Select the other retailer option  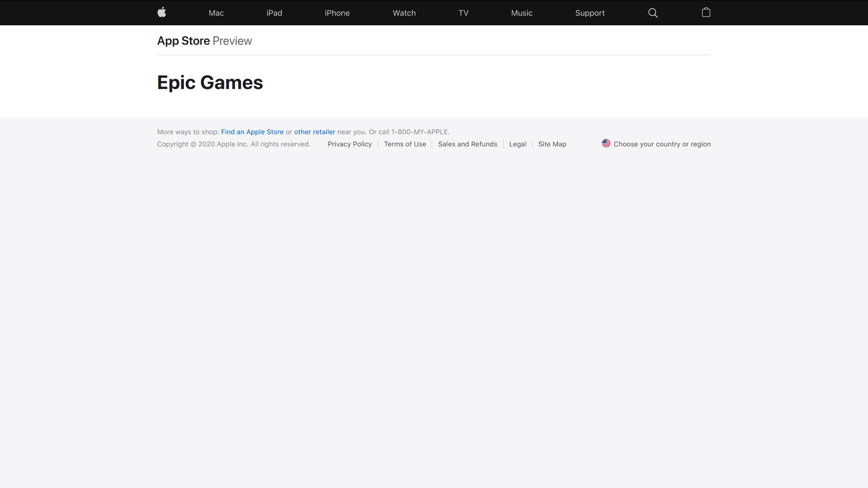(x=315, y=131)
